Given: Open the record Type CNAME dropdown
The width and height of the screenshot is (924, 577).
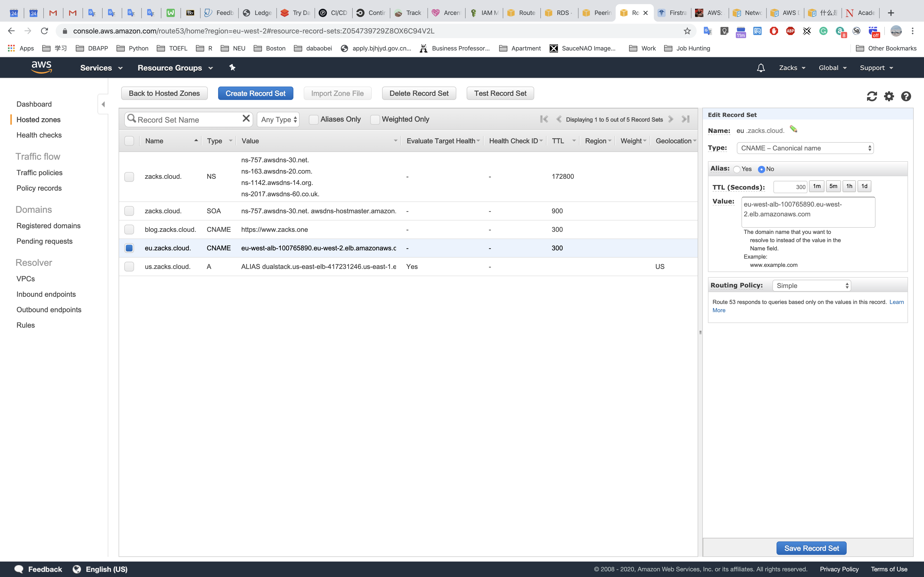Looking at the screenshot, I should [x=805, y=148].
